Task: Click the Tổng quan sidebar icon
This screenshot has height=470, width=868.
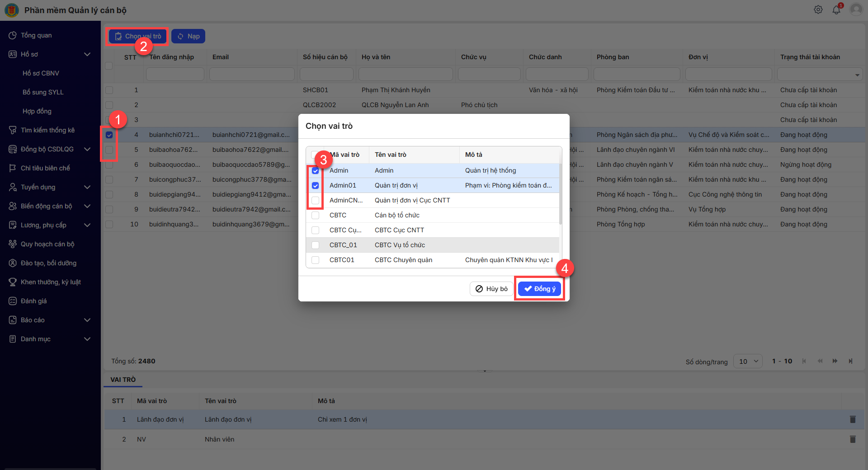Action: 13,35
